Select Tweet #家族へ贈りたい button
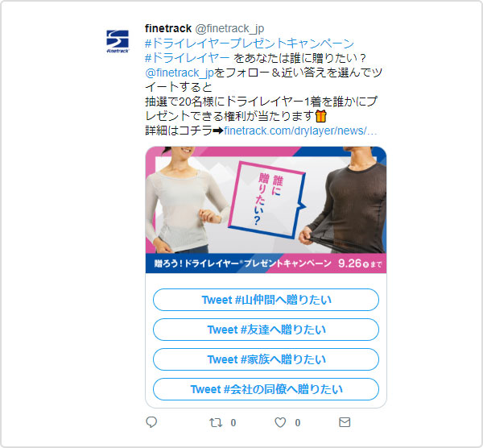 (266, 359)
